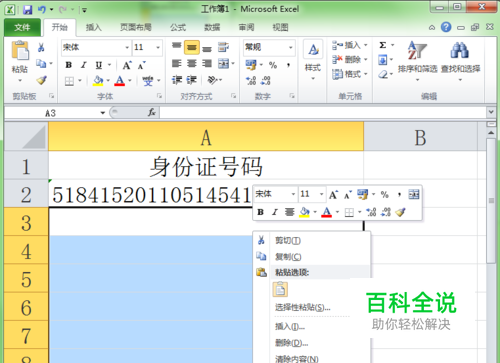Click increase indent icon
The height and width of the screenshot is (363, 500).
(x=192, y=80)
